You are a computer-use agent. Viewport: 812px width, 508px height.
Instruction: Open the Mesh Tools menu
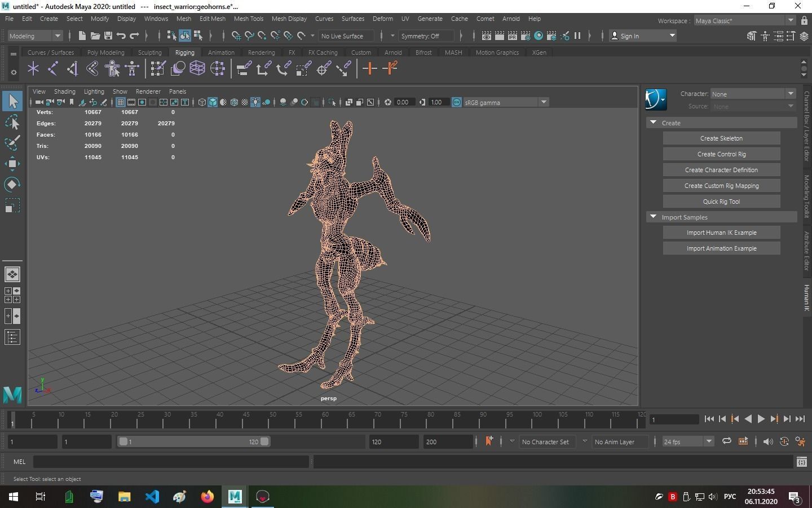click(x=249, y=19)
